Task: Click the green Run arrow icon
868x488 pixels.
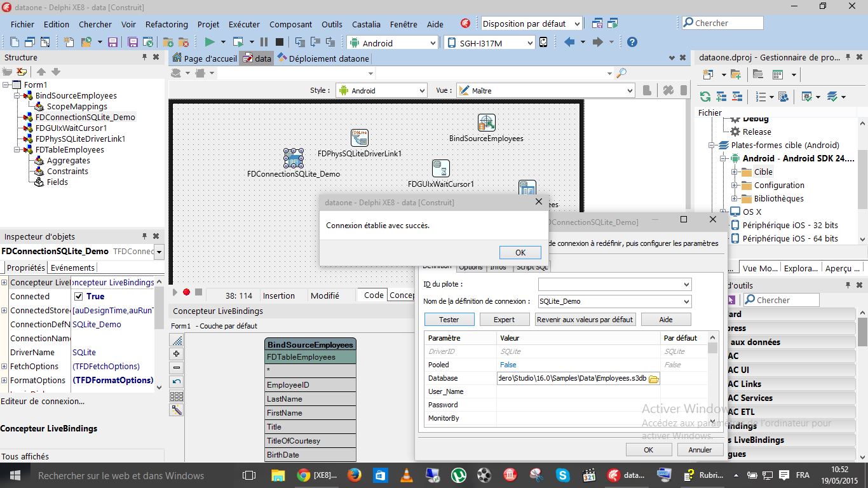Action: click(x=209, y=42)
